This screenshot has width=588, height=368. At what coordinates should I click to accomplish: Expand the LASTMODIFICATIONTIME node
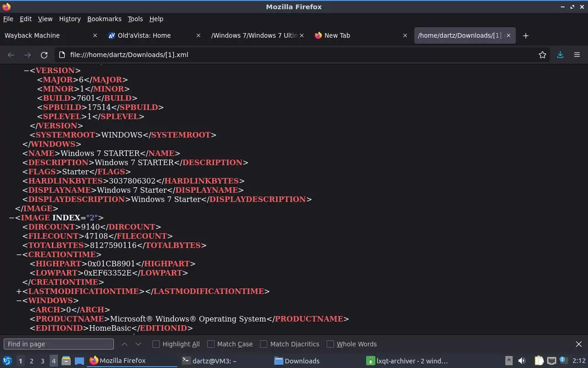(19, 291)
